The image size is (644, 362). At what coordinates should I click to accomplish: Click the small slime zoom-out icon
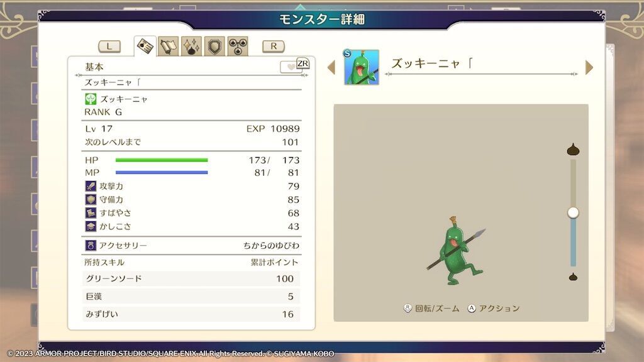point(573,277)
